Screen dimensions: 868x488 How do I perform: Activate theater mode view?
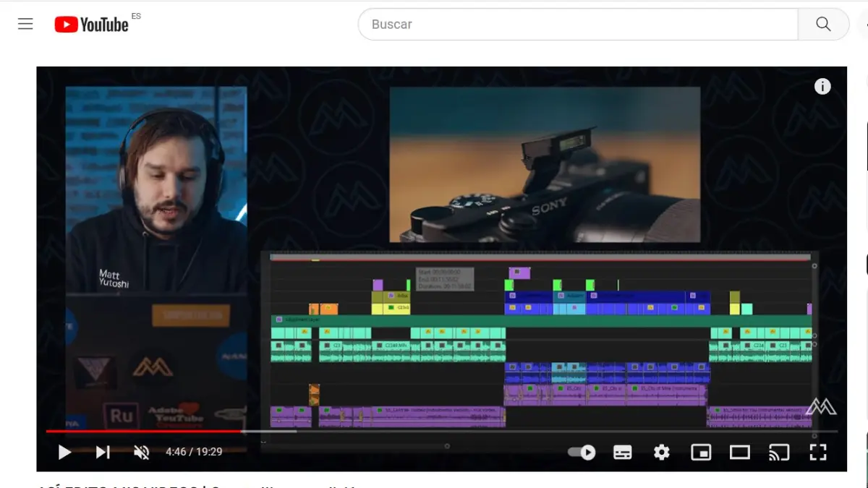point(739,452)
